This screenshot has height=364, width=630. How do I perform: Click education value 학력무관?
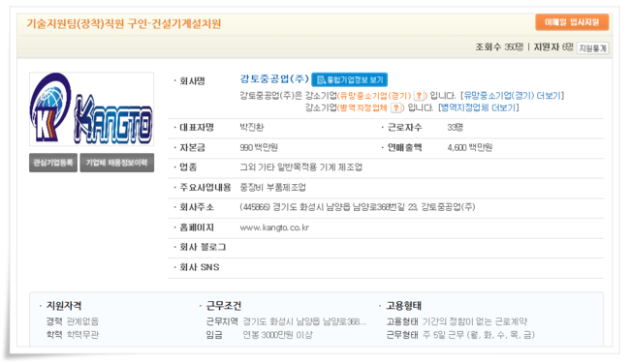[82, 335]
